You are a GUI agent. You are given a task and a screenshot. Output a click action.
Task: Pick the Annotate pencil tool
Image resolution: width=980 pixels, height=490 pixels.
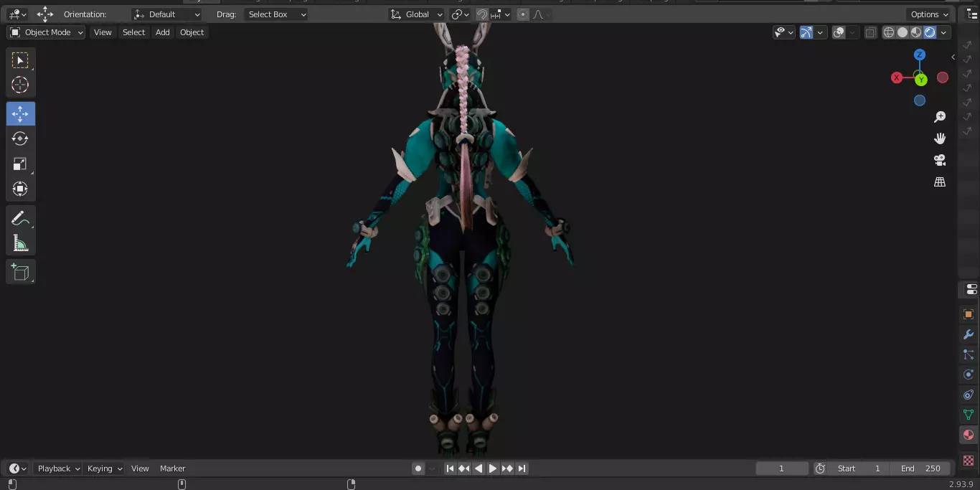click(20, 218)
